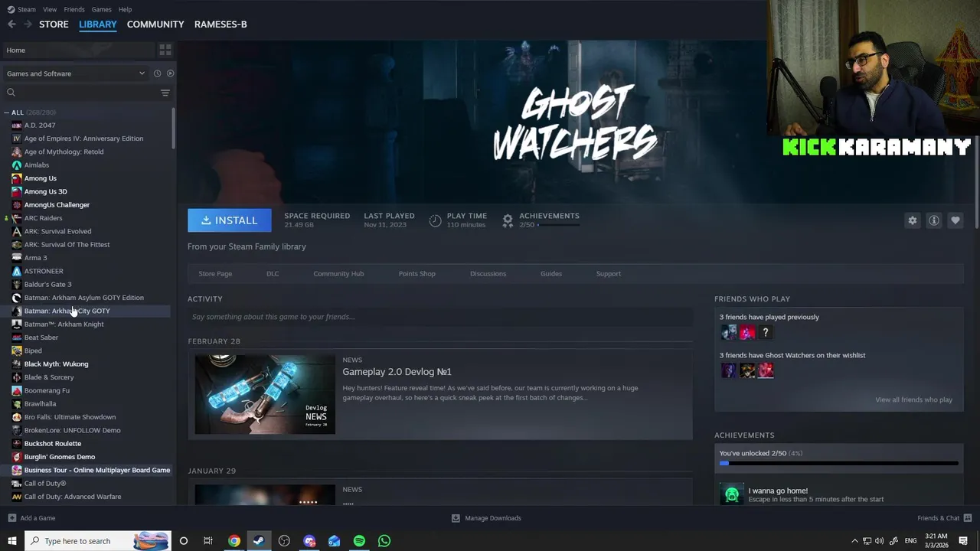980x551 pixels.
Task: Open the Discussions link
Action: [x=488, y=274]
